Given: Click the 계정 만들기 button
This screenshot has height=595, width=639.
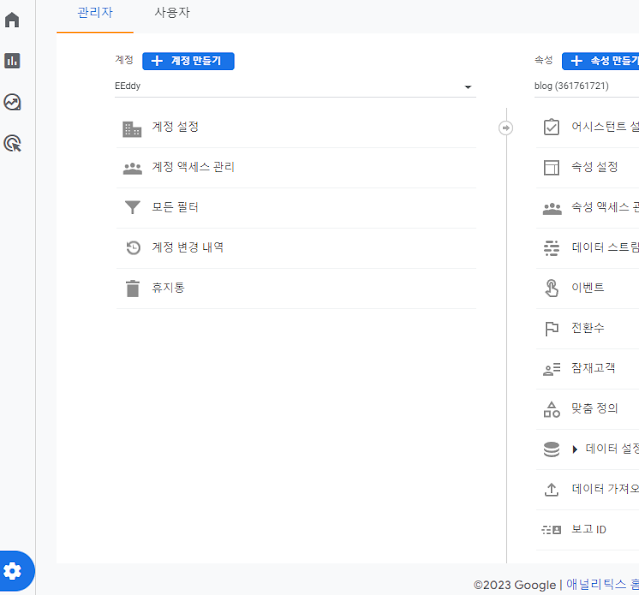Looking at the screenshot, I should tap(188, 61).
